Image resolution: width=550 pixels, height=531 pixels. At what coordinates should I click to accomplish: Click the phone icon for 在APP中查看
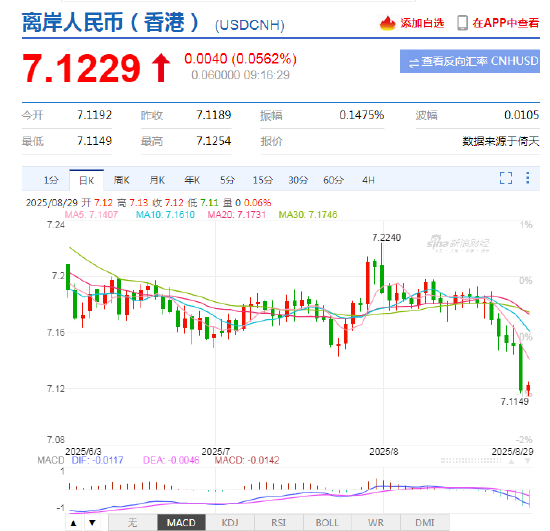[462, 23]
